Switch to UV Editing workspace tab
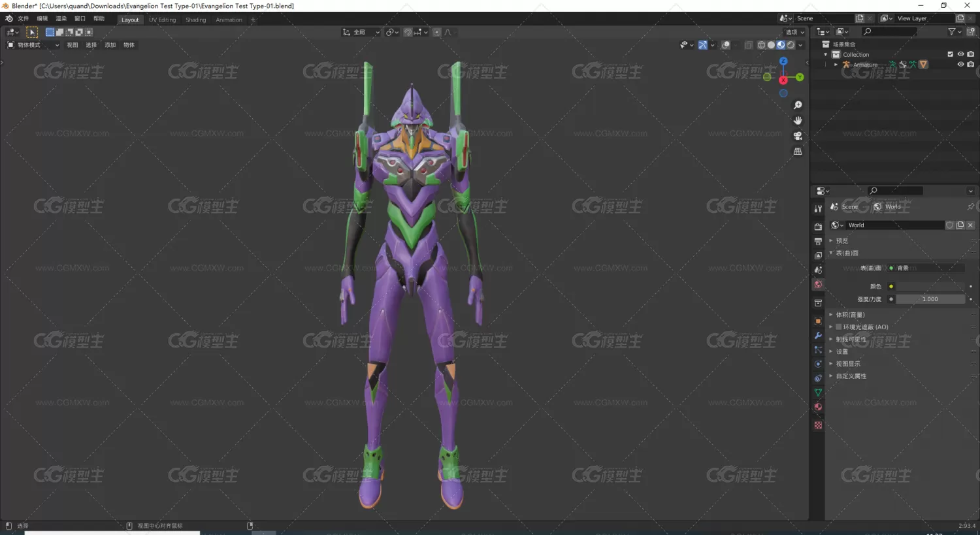 (x=163, y=20)
